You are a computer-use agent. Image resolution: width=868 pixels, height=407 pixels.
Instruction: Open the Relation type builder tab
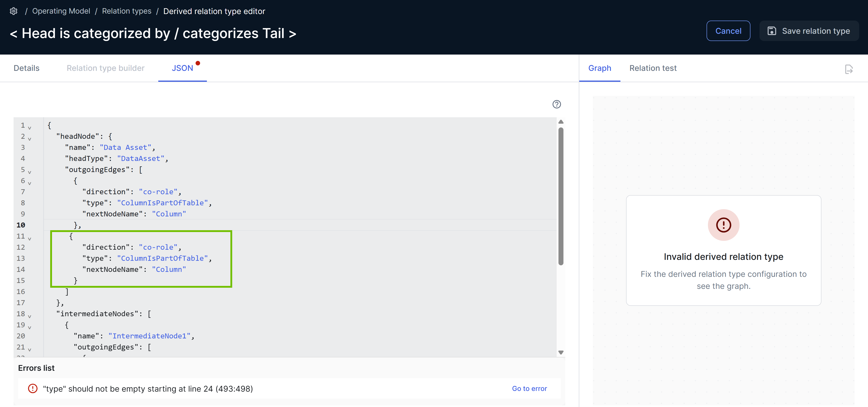105,68
